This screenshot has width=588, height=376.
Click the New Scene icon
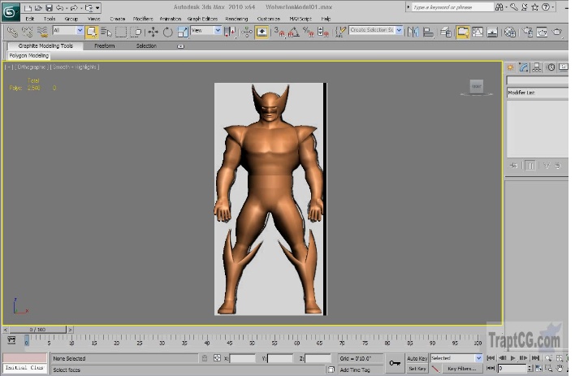[x=28, y=7]
